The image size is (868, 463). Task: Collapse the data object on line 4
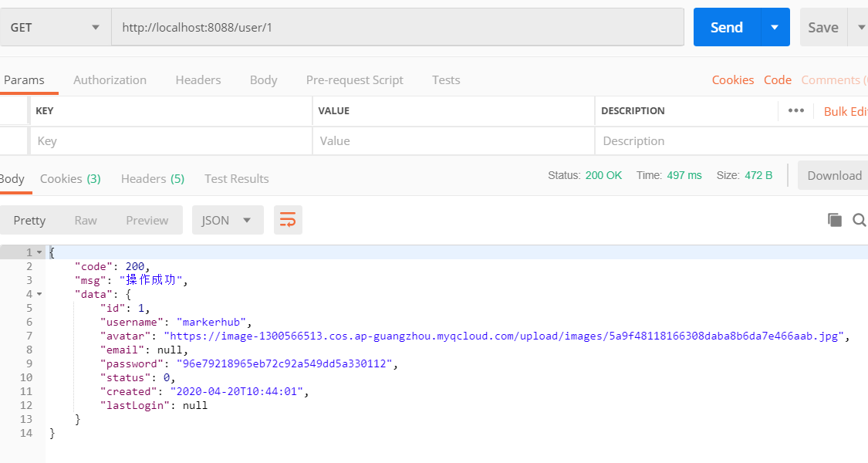[x=41, y=294]
